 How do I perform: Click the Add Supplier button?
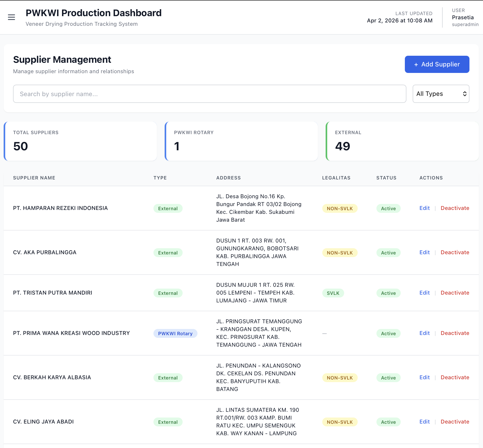pyautogui.click(x=437, y=64)
